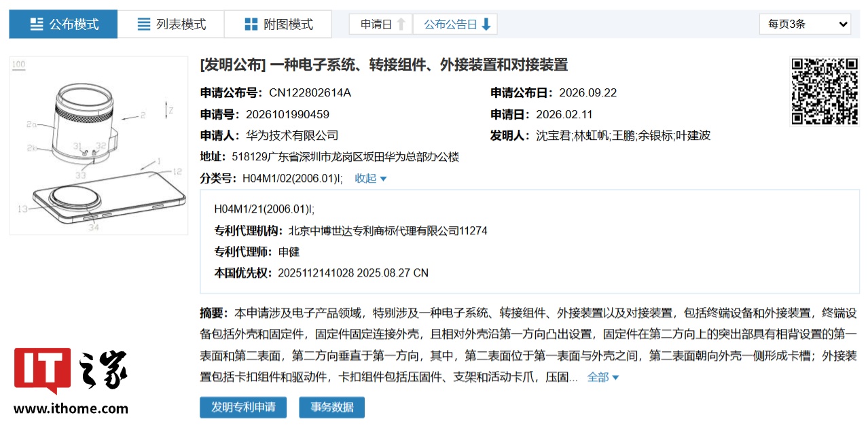Click classification H04M1/02(2006.01)I
This screenshot has height=426, width=868.
[293, 179]
